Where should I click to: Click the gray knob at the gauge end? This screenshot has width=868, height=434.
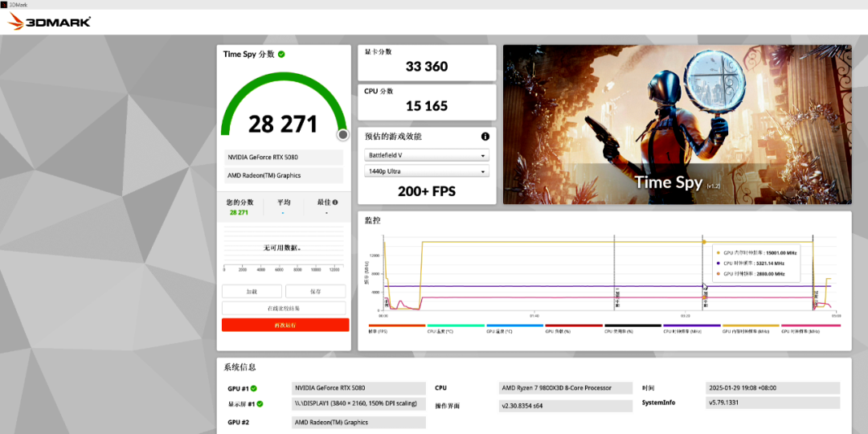(342, 134)
